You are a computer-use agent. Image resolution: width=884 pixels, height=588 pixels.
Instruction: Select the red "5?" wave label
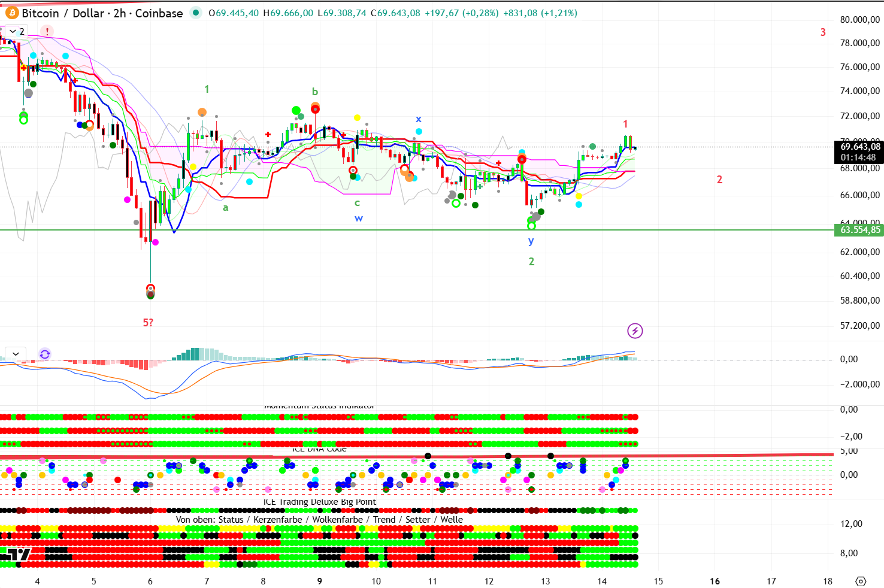[148, 323]
